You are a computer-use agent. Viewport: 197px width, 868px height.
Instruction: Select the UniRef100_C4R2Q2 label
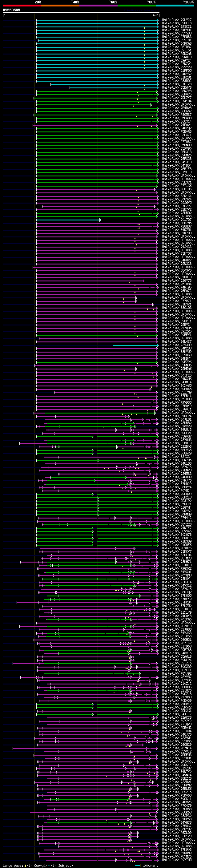click(x=177, y=128)
